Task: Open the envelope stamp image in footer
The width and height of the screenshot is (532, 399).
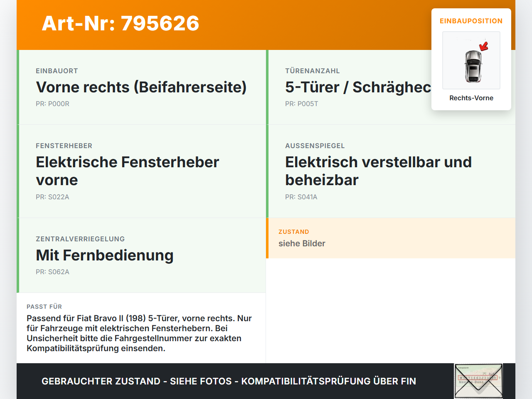Action: [x=478, y=381]
